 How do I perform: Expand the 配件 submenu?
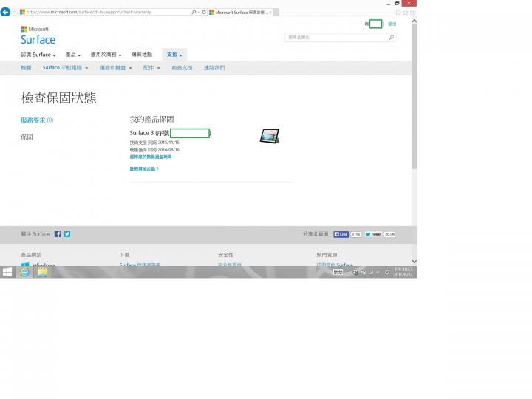coord(151,68)
